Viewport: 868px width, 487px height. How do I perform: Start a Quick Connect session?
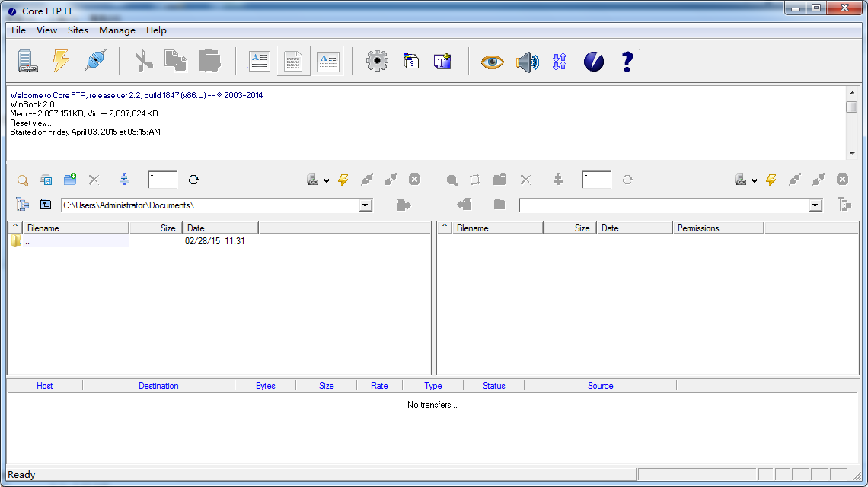pyautogui.click(x=61, y=61)
